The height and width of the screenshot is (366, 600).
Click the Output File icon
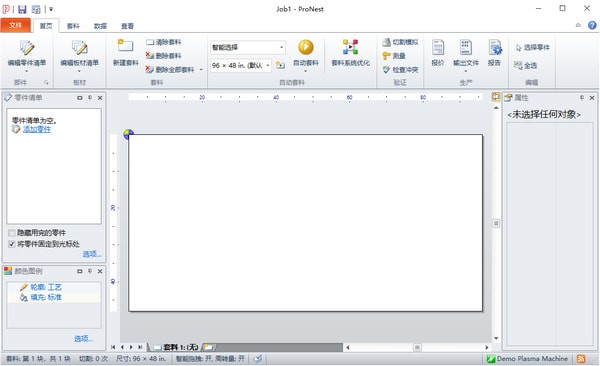coord(466,47)
